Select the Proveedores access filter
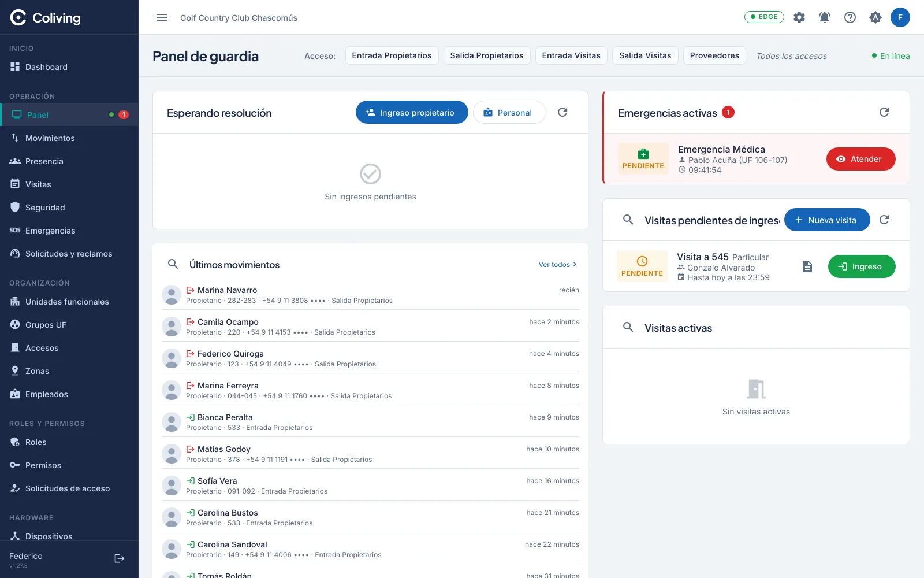This screenshot has width=924, height=578. point(714,55)
